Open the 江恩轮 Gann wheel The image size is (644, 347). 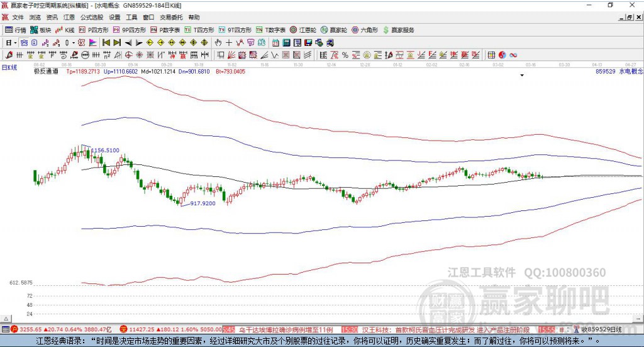[x=303, y=30]
